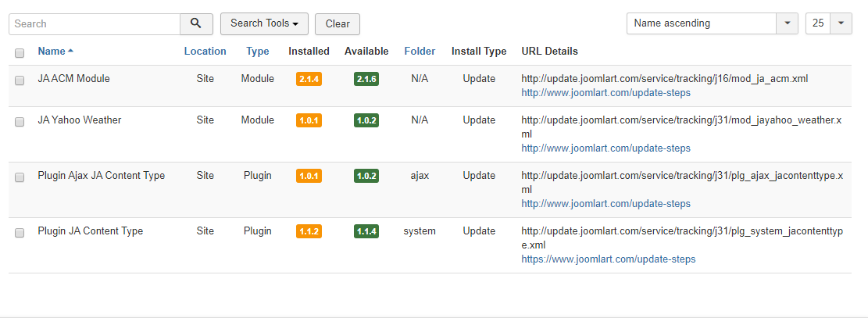The image size is (868, 318).
Task: Click the plg_ajax_jacontenttype.xml URL text
Action: pos(682,182)
